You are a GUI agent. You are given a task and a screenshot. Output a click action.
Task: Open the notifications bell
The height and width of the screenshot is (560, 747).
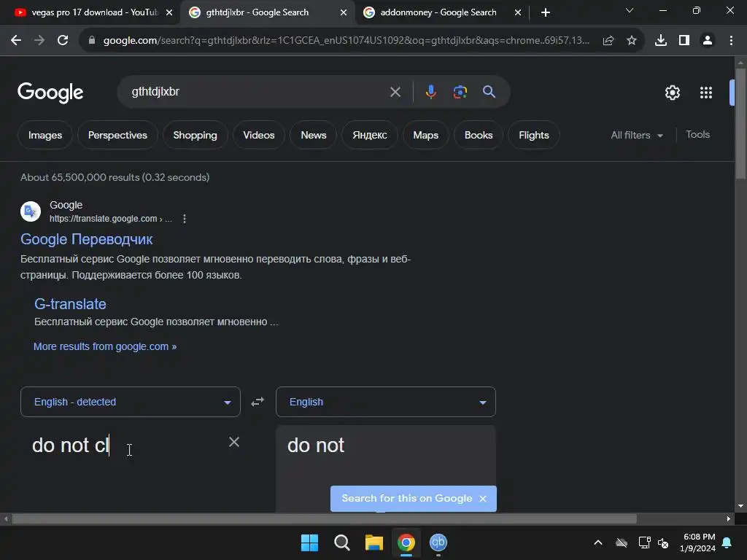[x=727, y=542]
